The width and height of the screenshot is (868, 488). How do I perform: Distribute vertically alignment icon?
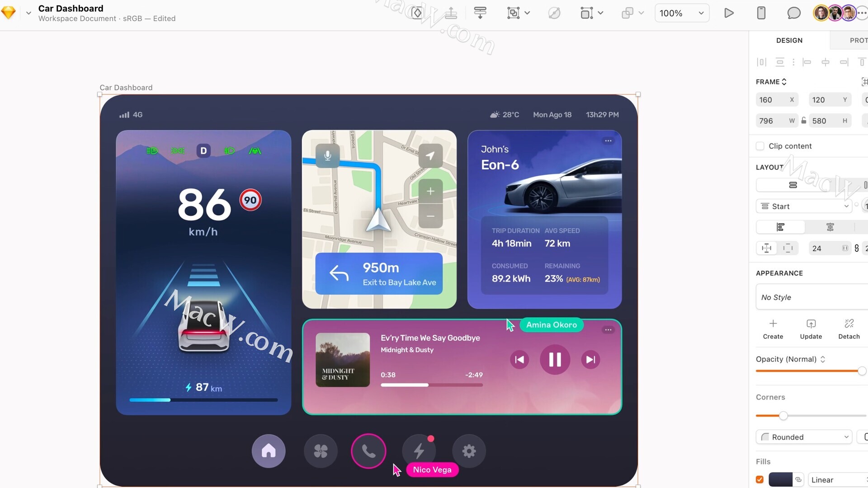tap(780, 62)
